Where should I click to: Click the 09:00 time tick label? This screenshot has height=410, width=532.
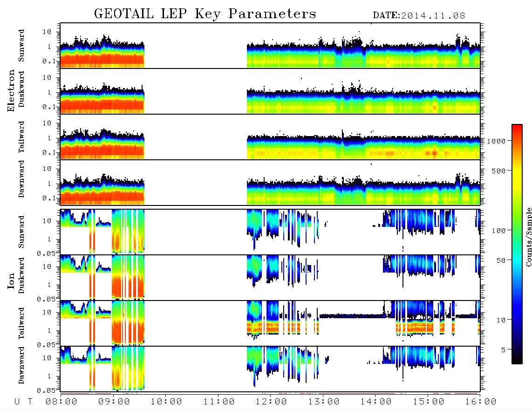114,402
